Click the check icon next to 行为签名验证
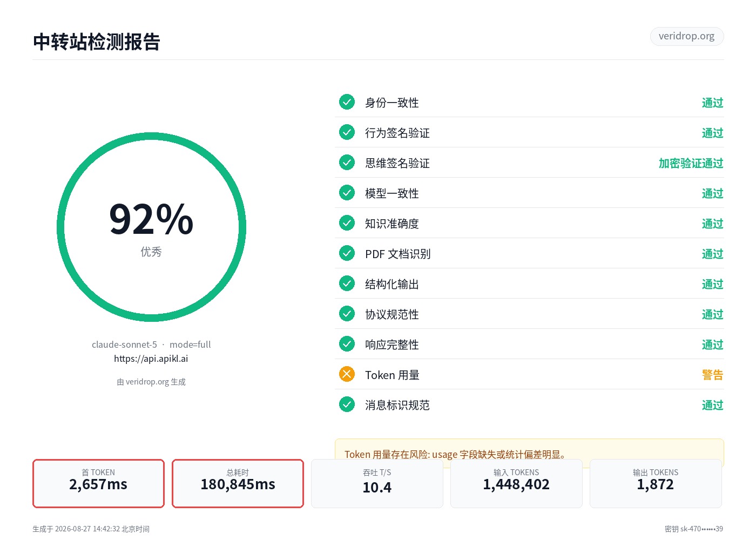This screenshot has height=540, width=756. [x=347, y=132]
